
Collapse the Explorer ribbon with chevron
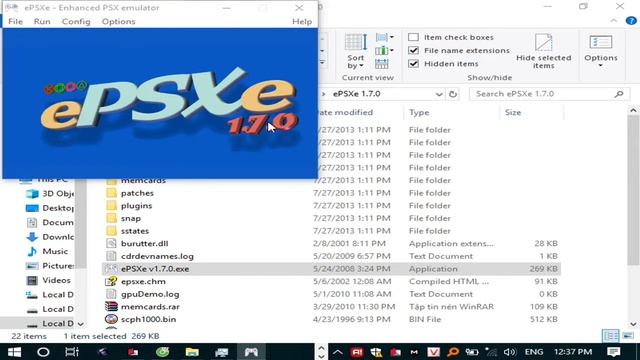(614, 21)
